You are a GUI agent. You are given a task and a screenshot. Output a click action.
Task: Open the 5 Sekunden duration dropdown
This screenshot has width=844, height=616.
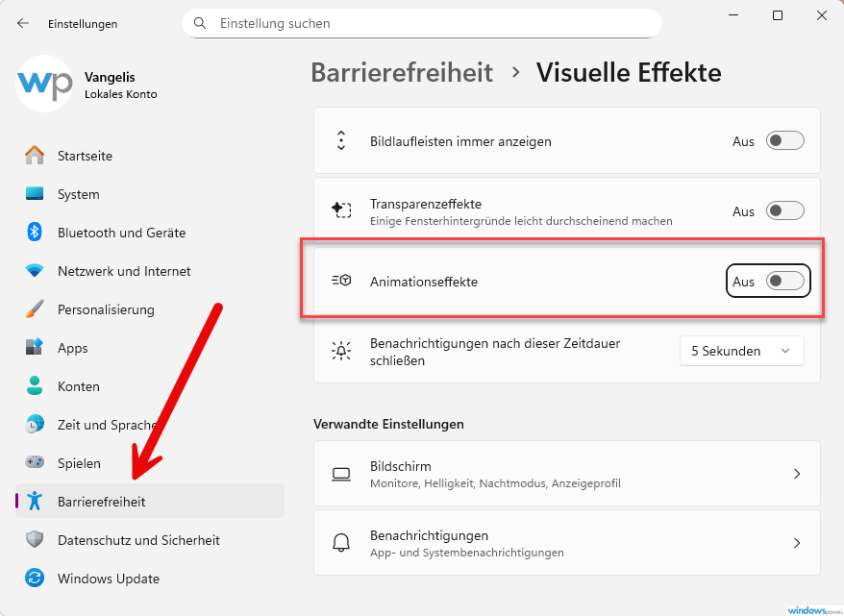click(741, 351)
